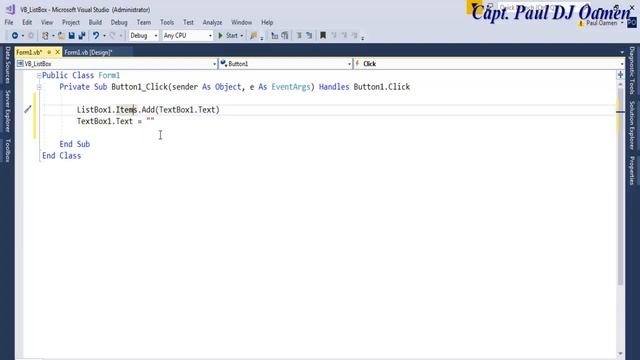Image resolution: width=640 pixels, height=360 pixels.
Task: Click the New Project toolbar icon
Action: pyautogui.click(x=45, y=36)
